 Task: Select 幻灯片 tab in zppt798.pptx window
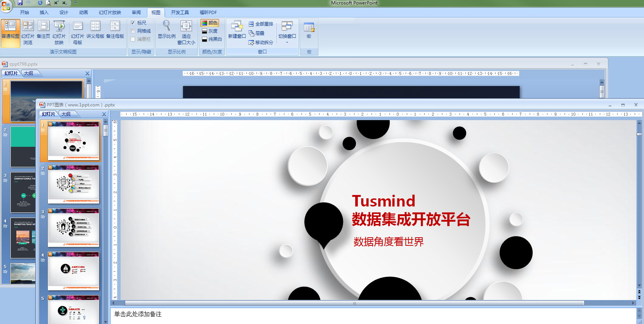point(11,73)
